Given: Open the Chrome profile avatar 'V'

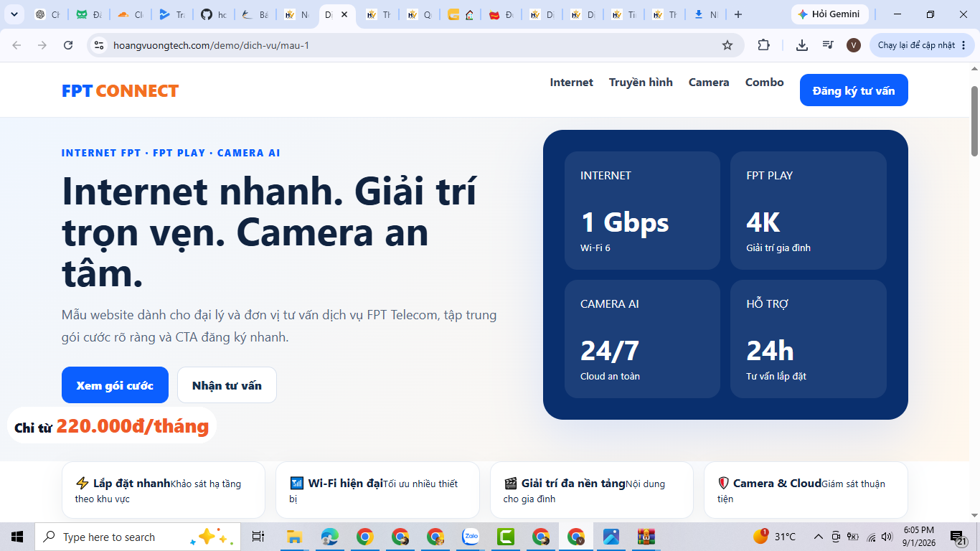Looking at the screenshot, I should [854, 45].
